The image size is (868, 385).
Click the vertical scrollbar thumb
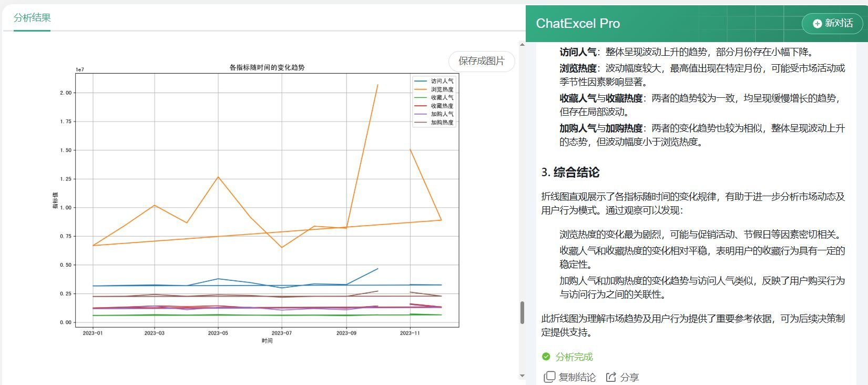pyautogui.click(x=522, y=312)
